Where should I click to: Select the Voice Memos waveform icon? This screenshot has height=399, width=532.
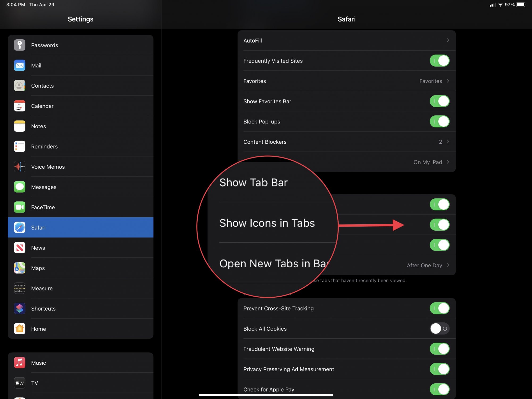19,167
